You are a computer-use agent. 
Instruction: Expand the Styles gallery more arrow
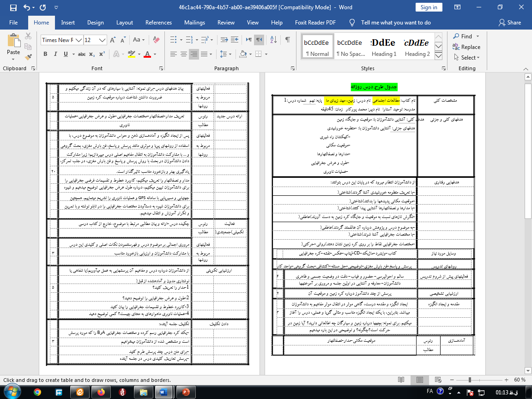click(438, 56)
